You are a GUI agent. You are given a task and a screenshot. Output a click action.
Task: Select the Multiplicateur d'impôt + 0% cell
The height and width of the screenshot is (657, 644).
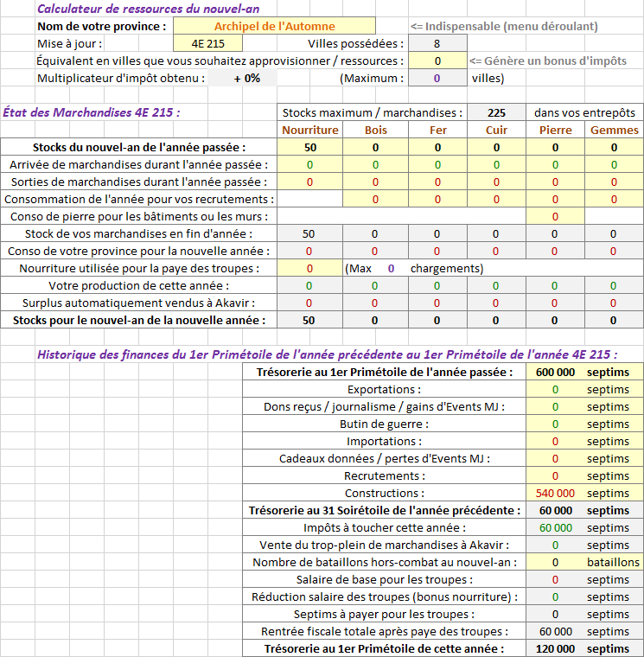coord(243,79)
